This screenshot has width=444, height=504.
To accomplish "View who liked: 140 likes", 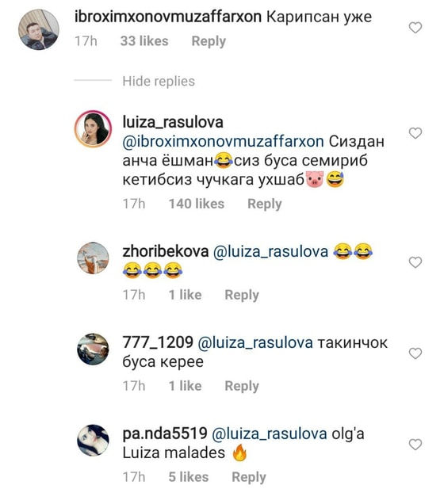I will point(197,204).
